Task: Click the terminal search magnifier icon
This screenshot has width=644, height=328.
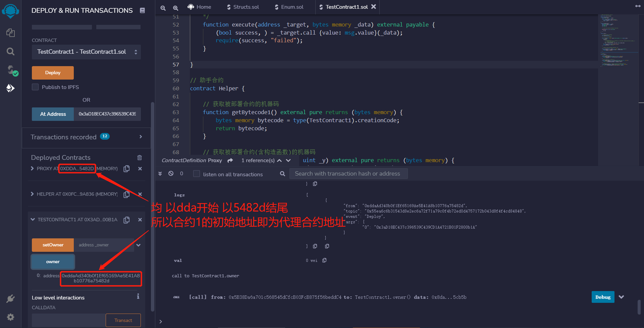Action: pos(282,174)
